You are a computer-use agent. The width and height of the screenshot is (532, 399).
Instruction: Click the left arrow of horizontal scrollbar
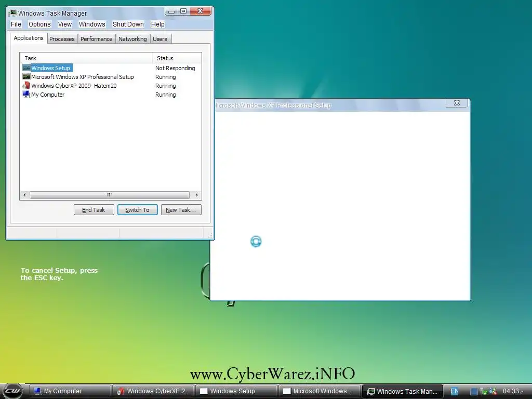coord(24,195)
